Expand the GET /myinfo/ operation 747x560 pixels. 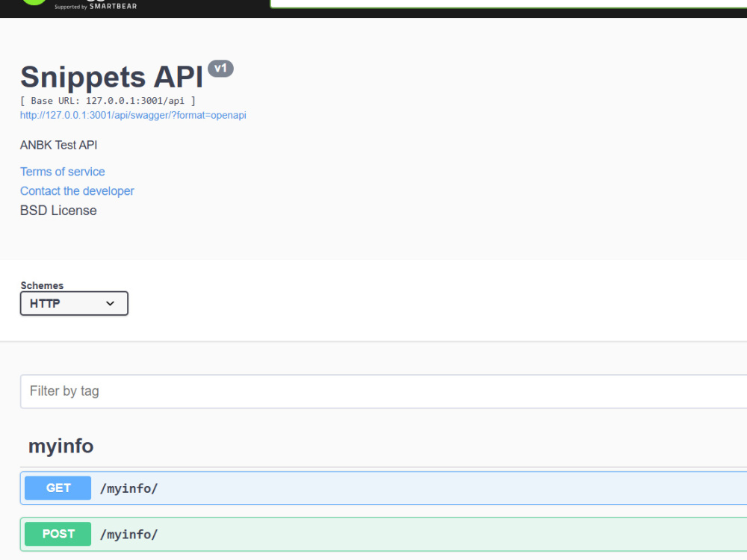[383, 488]
